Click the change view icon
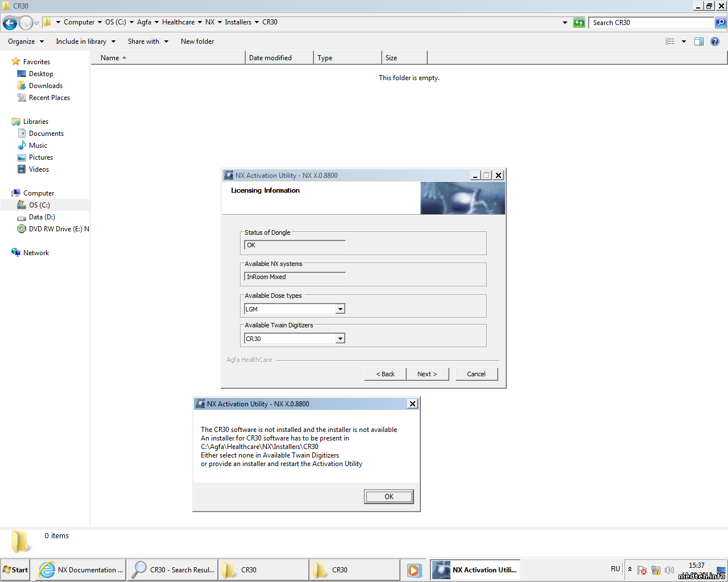The image size is (728, 582). pos(670,41)
